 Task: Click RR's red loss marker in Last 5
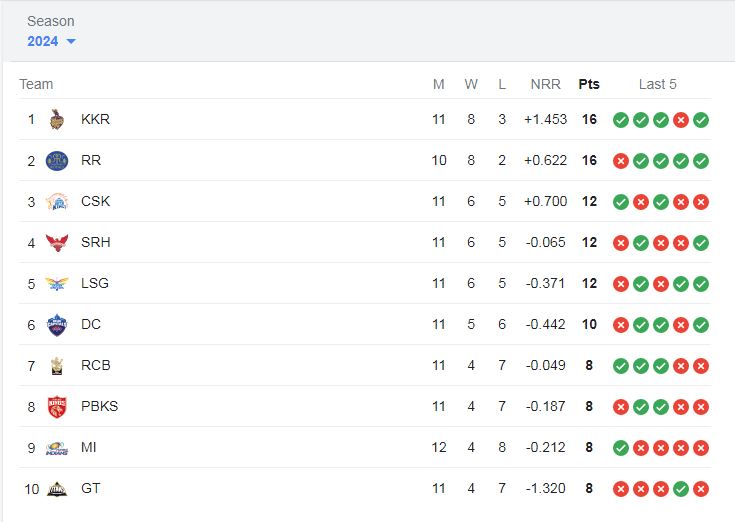[x=621, y=161]
